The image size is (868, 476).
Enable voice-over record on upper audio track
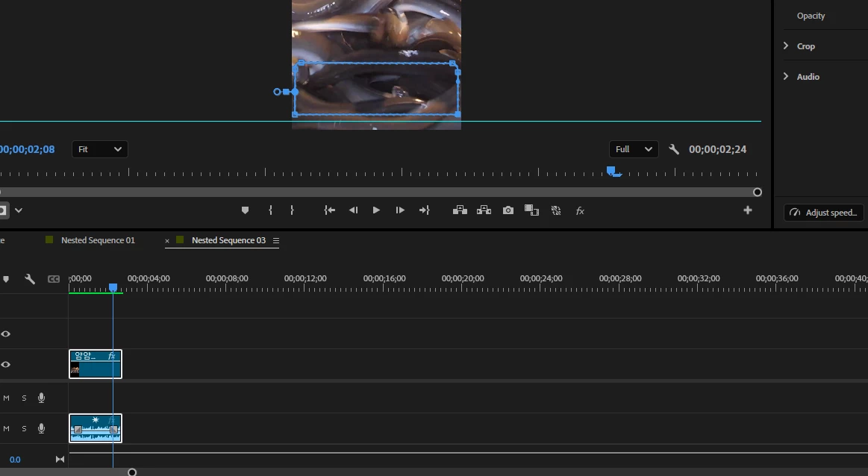[42, 398]
